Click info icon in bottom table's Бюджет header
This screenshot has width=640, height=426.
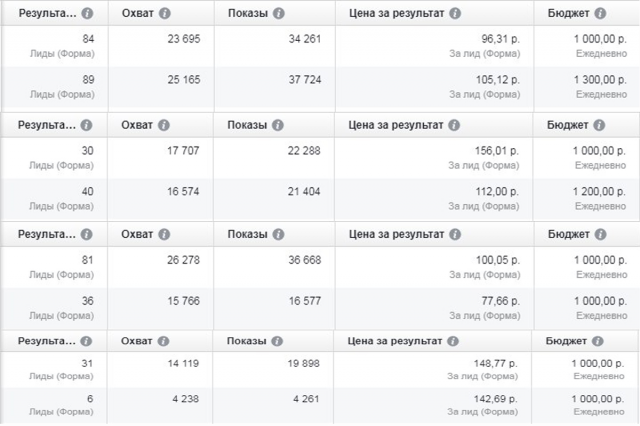598,341
